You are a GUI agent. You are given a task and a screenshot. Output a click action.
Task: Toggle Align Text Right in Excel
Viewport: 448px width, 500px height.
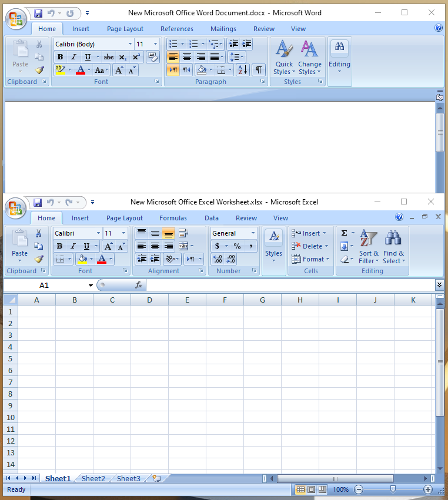(169, 246)
